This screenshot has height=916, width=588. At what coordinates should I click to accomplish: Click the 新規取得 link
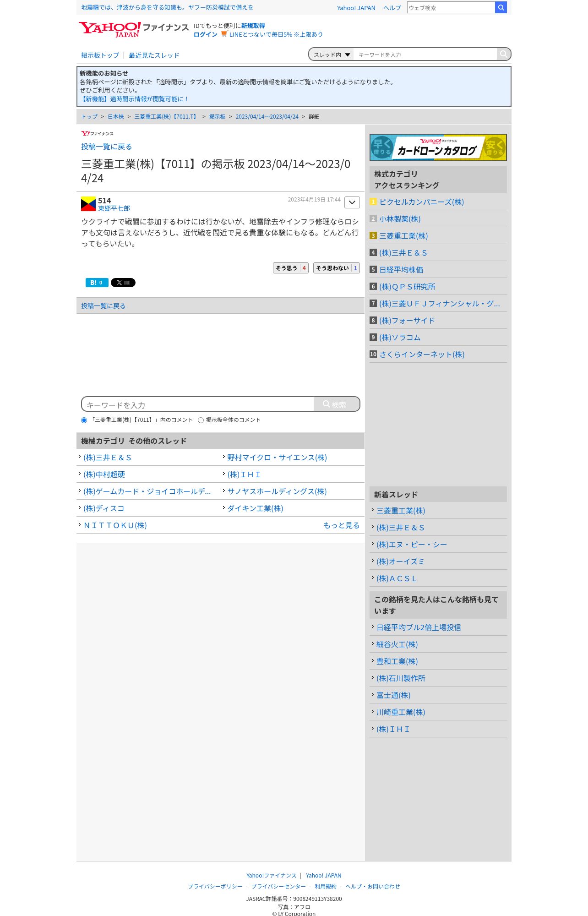[253, 26]
